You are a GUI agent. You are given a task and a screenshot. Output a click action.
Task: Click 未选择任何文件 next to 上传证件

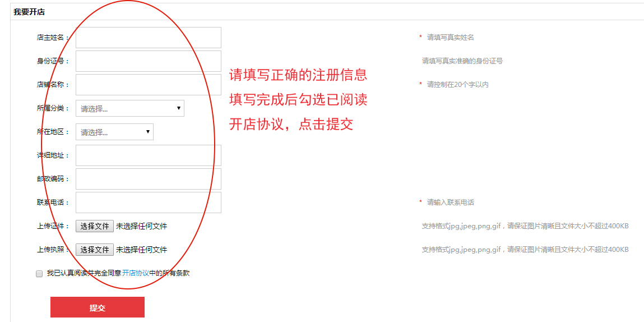click(142, 226)
